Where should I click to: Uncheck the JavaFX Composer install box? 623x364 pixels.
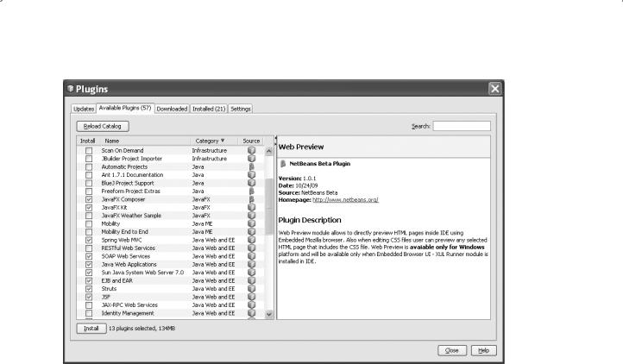pyautogui.click(x=89, y=199)
